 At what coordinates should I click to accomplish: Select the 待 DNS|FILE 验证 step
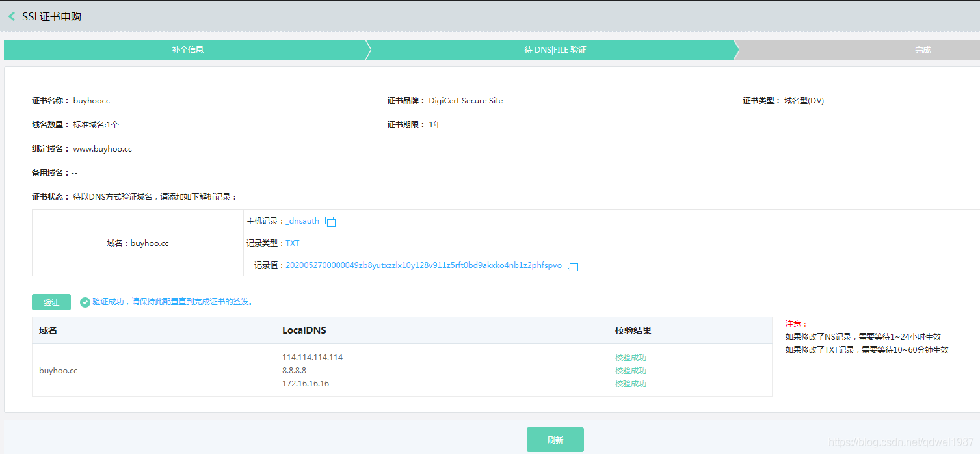555,50
